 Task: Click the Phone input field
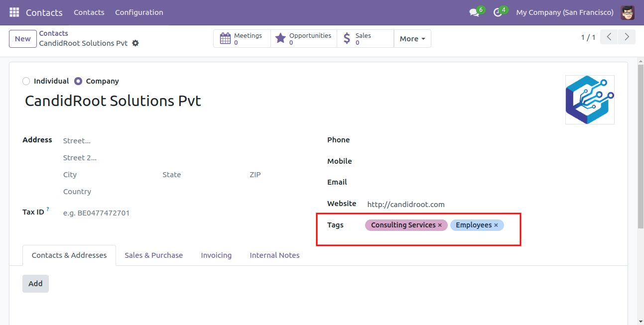[491, 140]
